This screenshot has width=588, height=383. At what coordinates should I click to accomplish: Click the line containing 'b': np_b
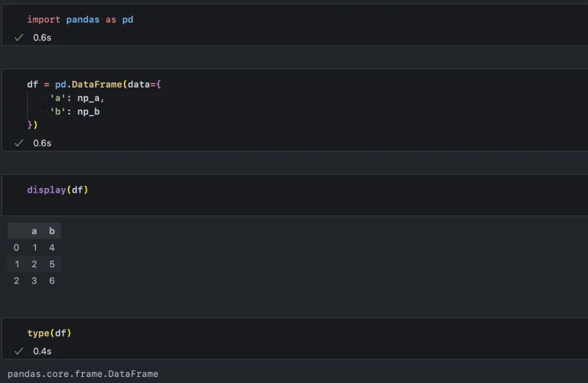point(75,112)
